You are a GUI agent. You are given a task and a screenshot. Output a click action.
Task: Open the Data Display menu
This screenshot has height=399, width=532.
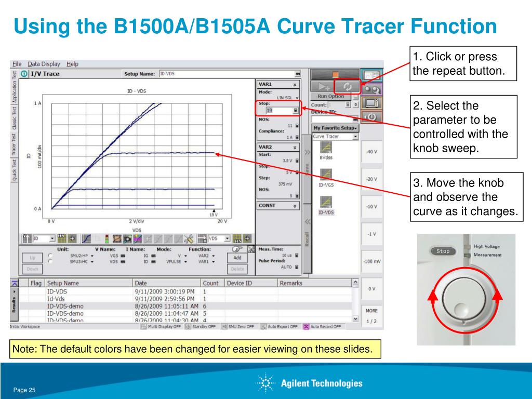(x=44, y=64)
